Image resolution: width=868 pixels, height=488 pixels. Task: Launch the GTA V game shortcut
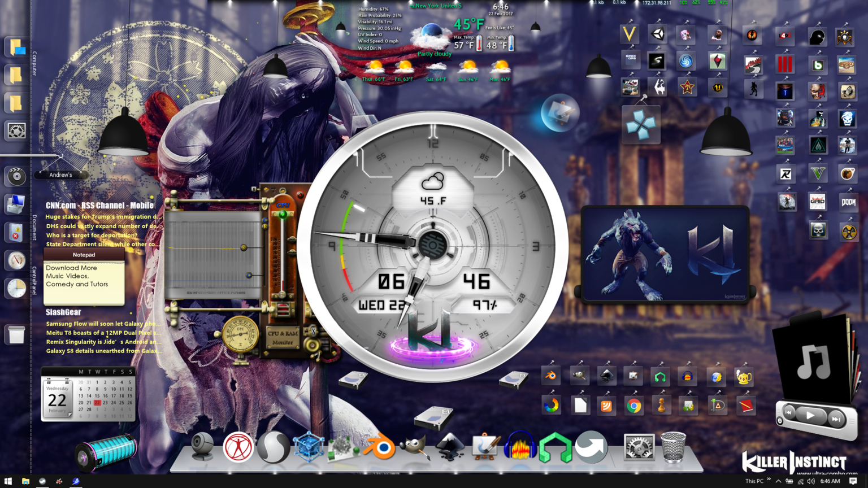click(x=818, y=173)
